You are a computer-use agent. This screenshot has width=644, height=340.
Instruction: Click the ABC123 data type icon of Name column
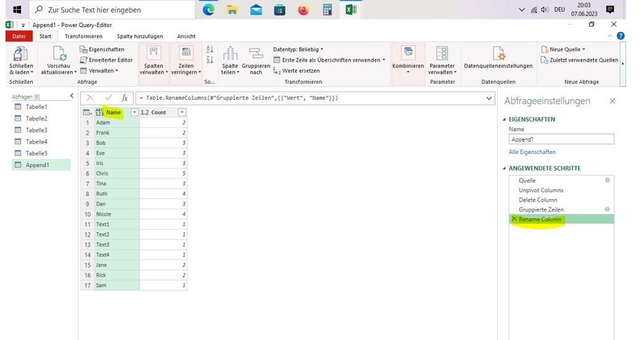pyautogui.click(x=99, y=113)
